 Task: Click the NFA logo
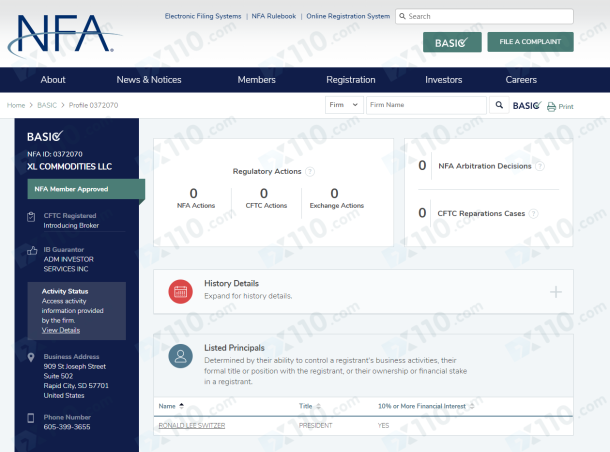tap(64, 35)
